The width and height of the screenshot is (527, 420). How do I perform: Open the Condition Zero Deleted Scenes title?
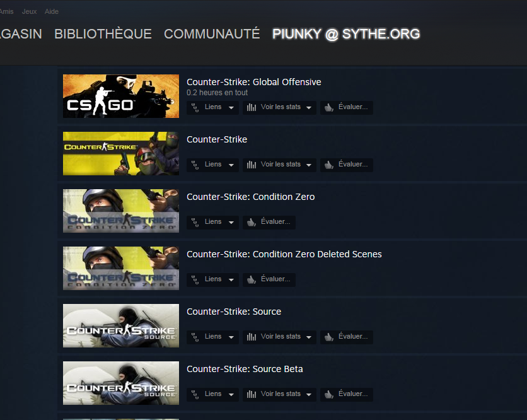click(284, 254)
